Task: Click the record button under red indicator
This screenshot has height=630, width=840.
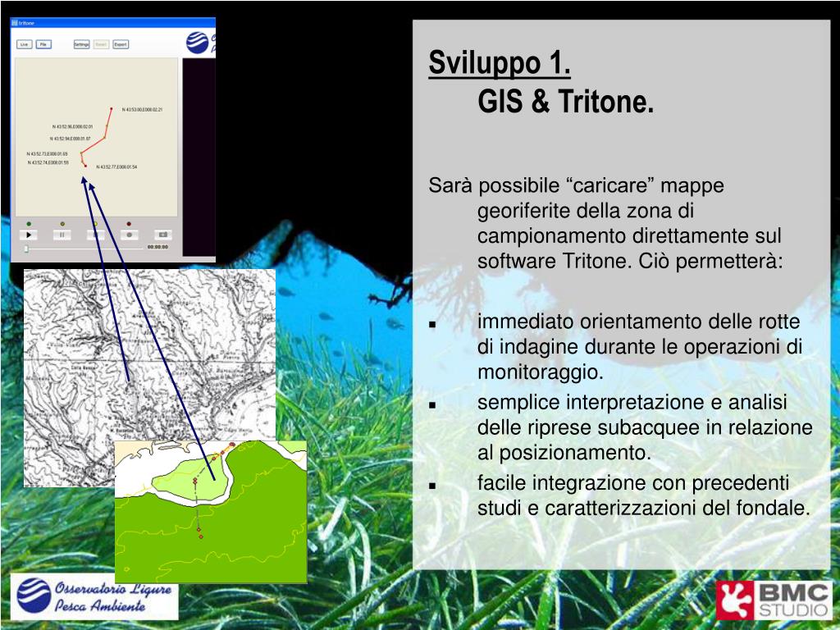Action: 129,235
